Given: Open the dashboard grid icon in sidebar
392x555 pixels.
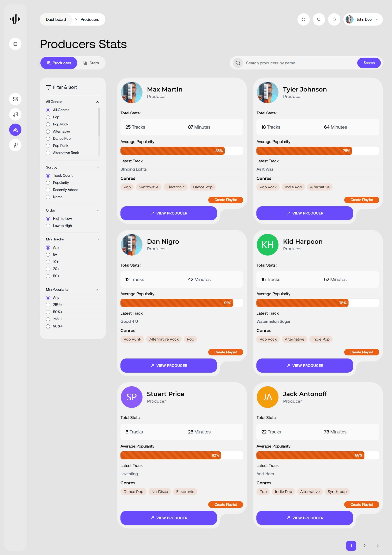Looking at the screenshot, I should [x=15, y=99].
